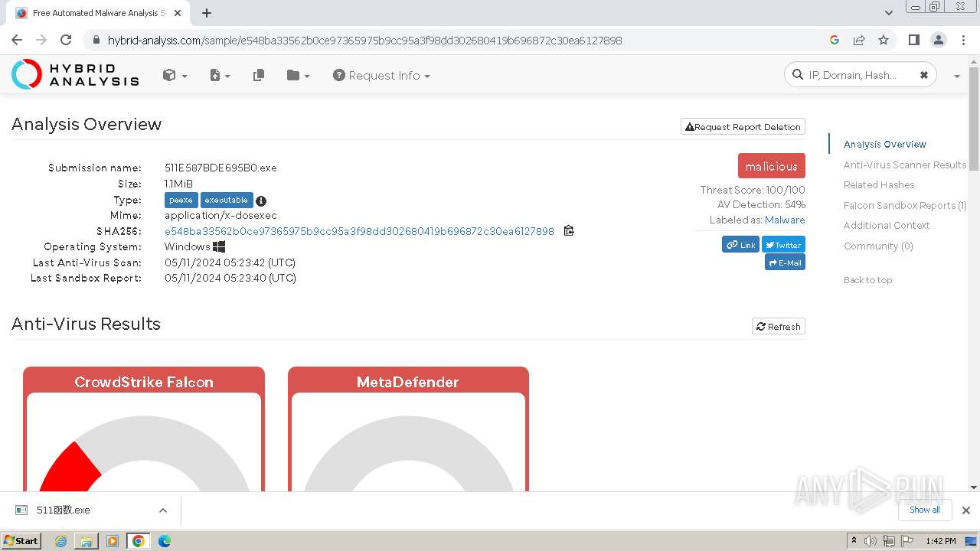Click the executable type tag
The width and height of the screenshot is (980, 551).
pos(227,200)
